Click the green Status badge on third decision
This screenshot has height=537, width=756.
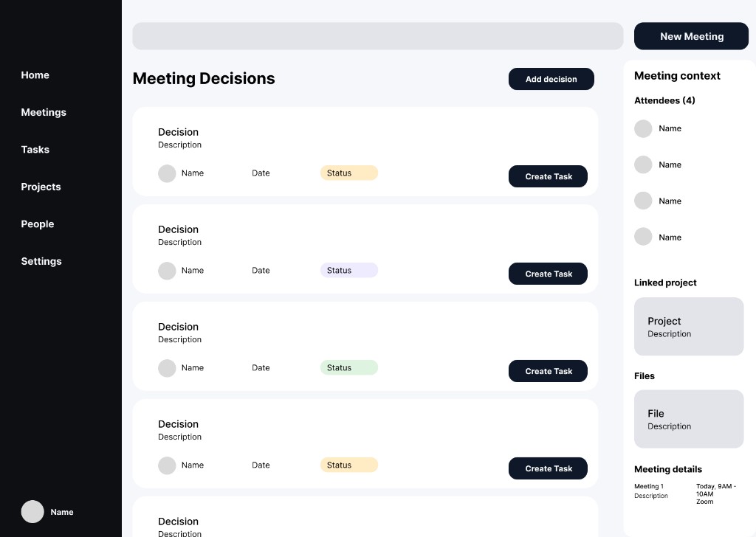coord(349,367)
